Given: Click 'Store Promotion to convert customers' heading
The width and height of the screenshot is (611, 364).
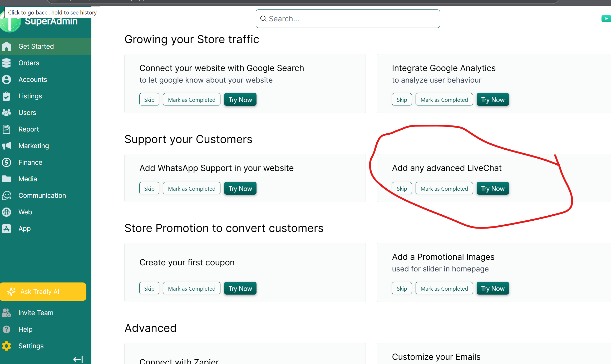Looking at the screenshot, I should pos(224,228).
